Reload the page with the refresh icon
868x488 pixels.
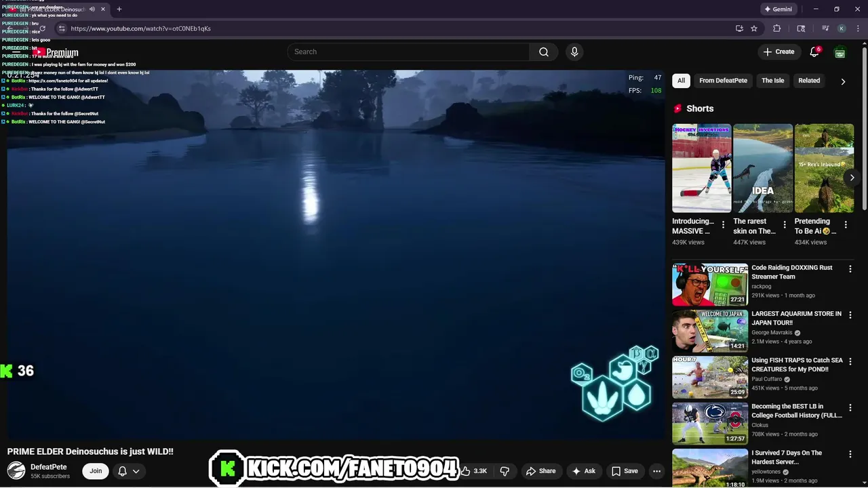(x=42, y=28)
